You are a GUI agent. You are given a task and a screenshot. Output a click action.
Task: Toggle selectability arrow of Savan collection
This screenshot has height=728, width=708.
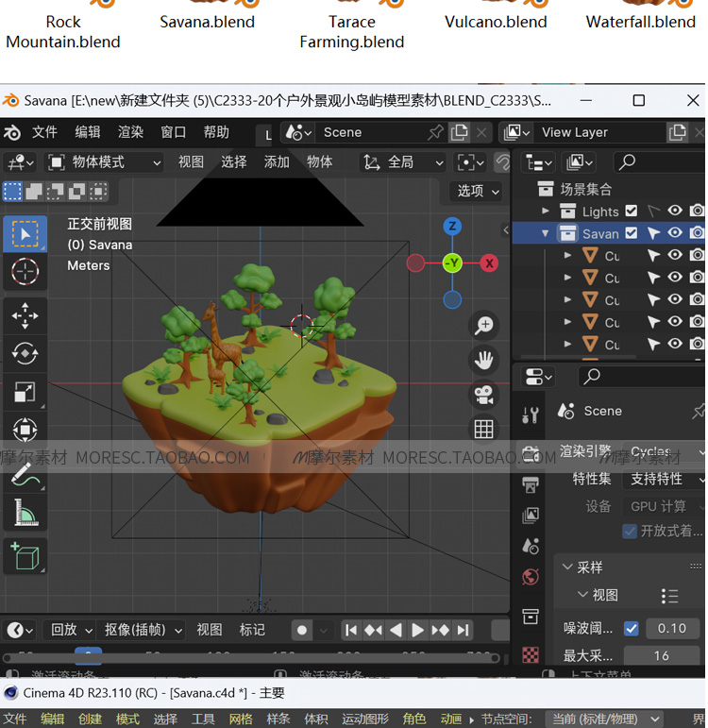[x=653, y=232]
